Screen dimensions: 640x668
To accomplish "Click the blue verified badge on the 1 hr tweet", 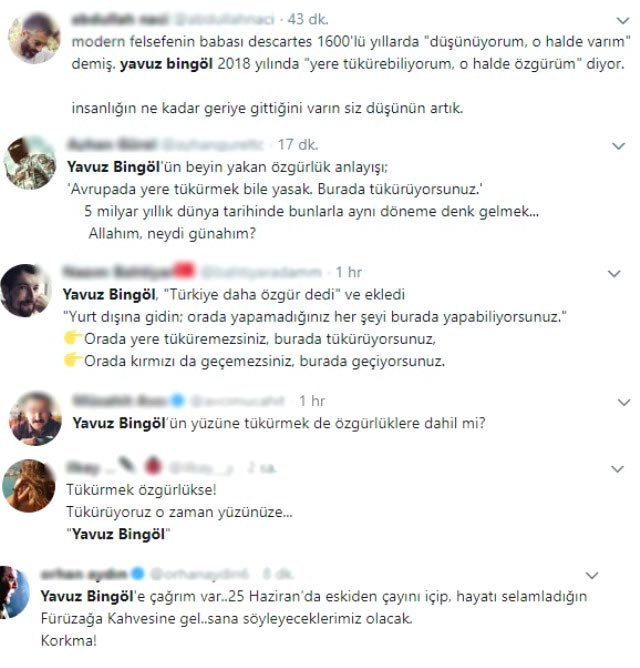I will tap(178, 400).
